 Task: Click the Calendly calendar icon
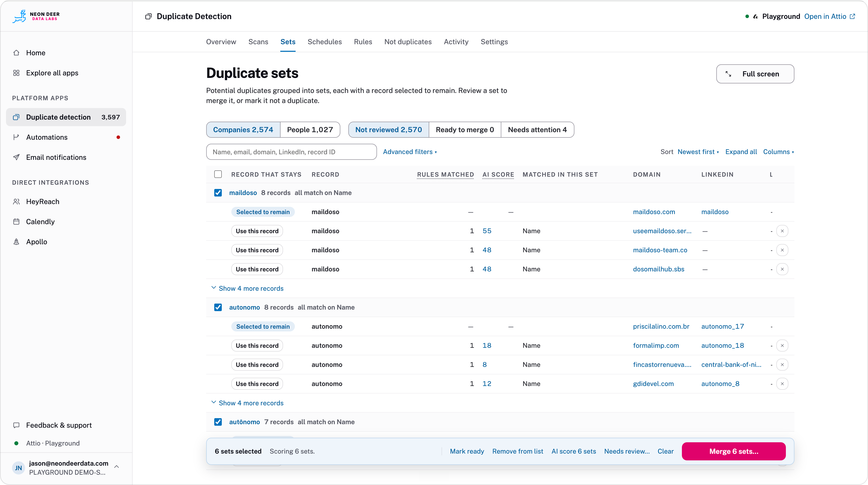tap(16, 221)
